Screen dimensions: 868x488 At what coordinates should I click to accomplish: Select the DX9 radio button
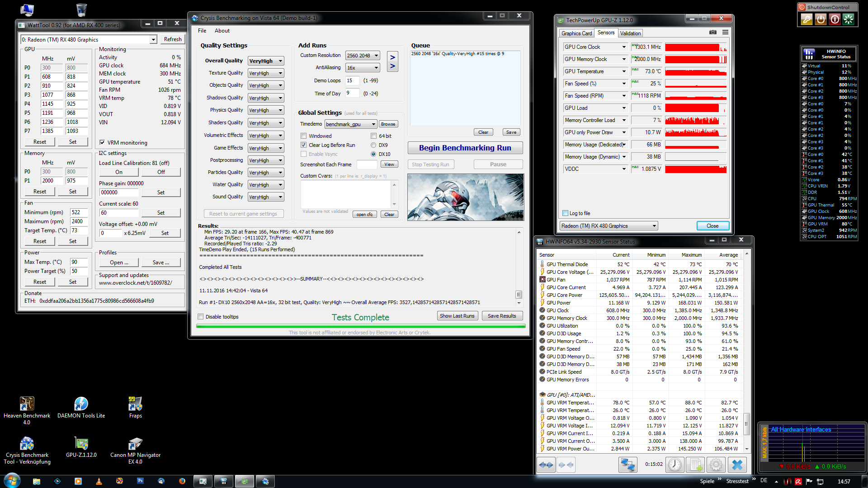pyautogui.click(x=373, y=145)
